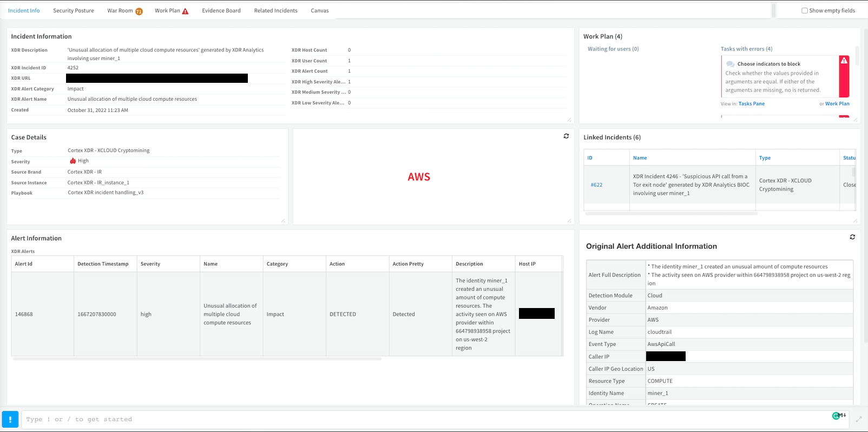Click the XDR Incident 4246 linked incident name

coord(691,185)
